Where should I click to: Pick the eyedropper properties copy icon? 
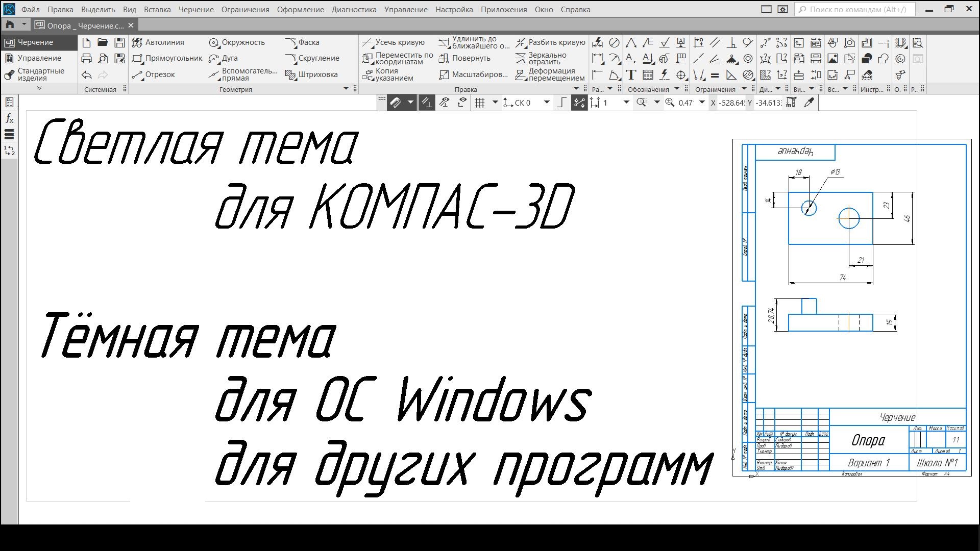pos(809,103)
